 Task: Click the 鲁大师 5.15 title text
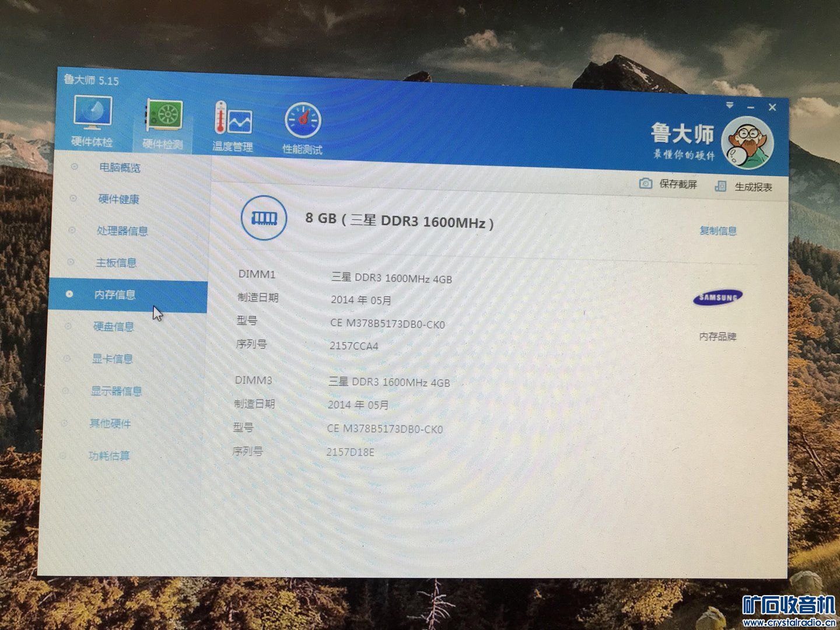click(91, 80)
